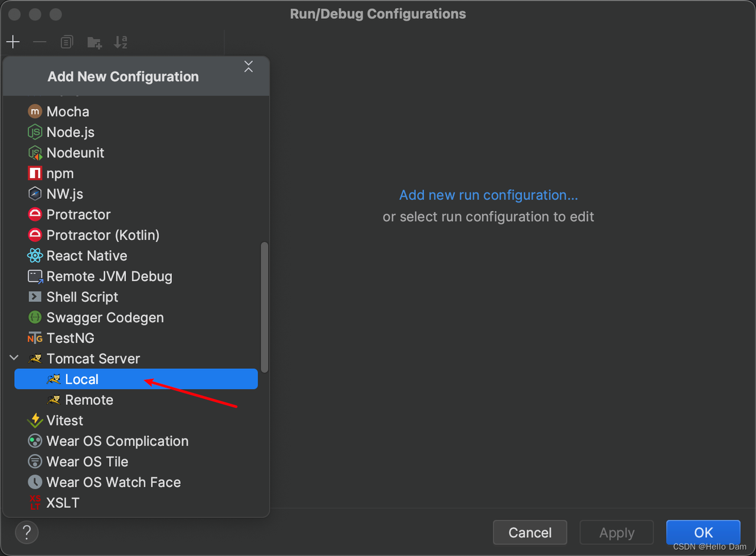Open help with the question mark button
Screen dimensions: 756x556
[27, 532]
